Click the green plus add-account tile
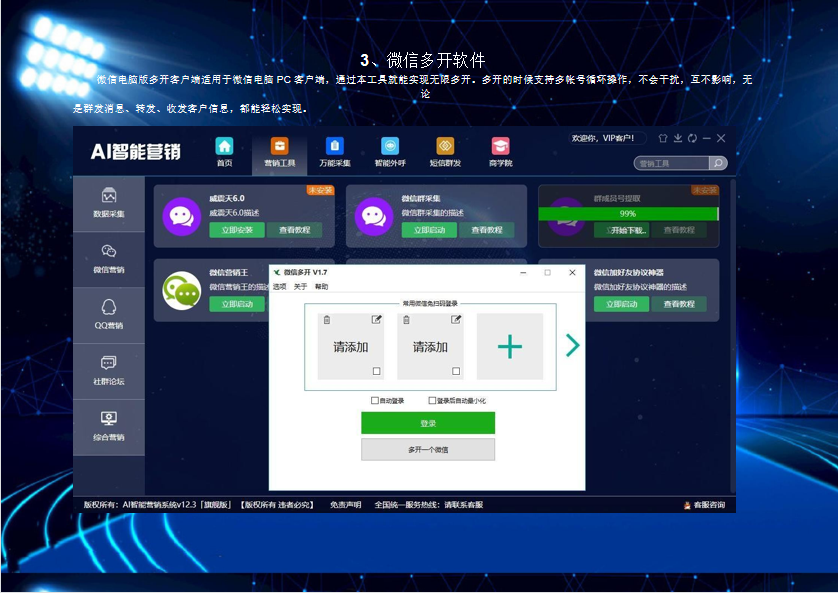 tap(510, 346)
